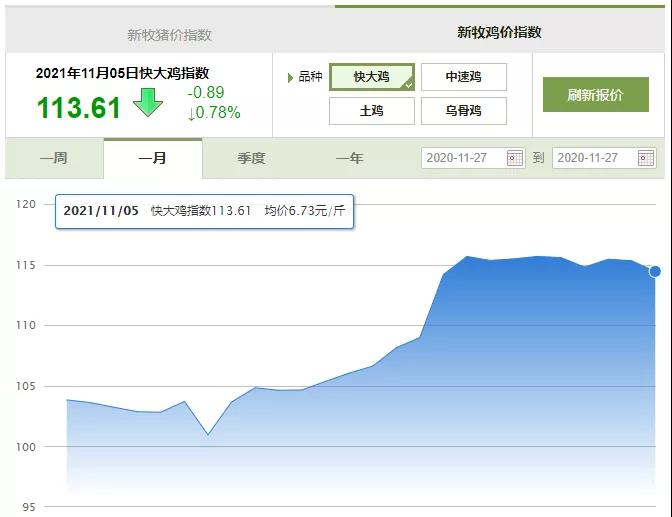
Task: Choose the 乌骨鸡 variety option
Action: click(x=464, y=111)
